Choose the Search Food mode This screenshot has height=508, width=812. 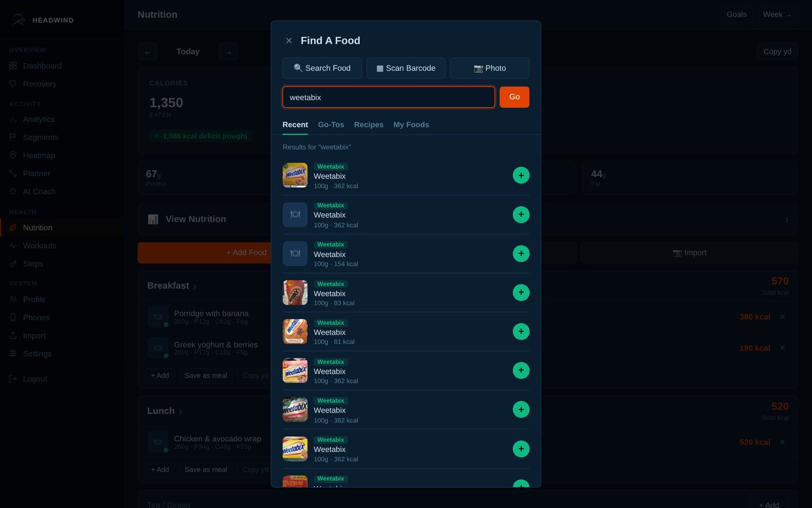[x=322, y=68]
